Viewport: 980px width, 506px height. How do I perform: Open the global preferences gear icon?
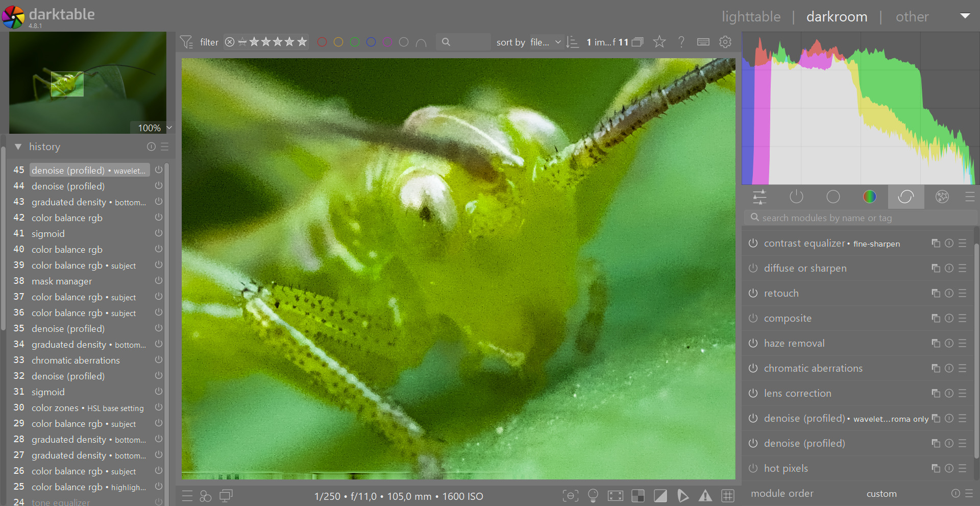725,42
